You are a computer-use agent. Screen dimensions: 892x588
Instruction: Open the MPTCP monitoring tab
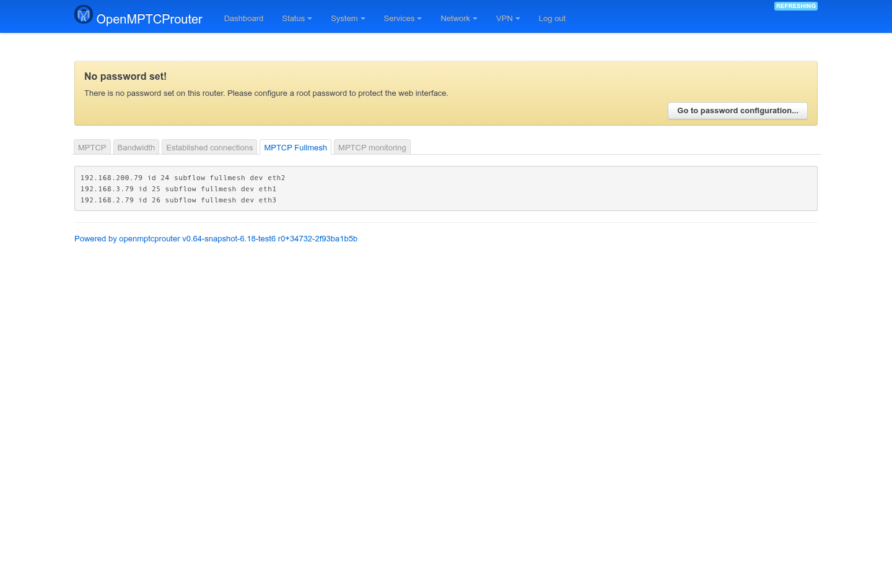(x=372, y=147)
